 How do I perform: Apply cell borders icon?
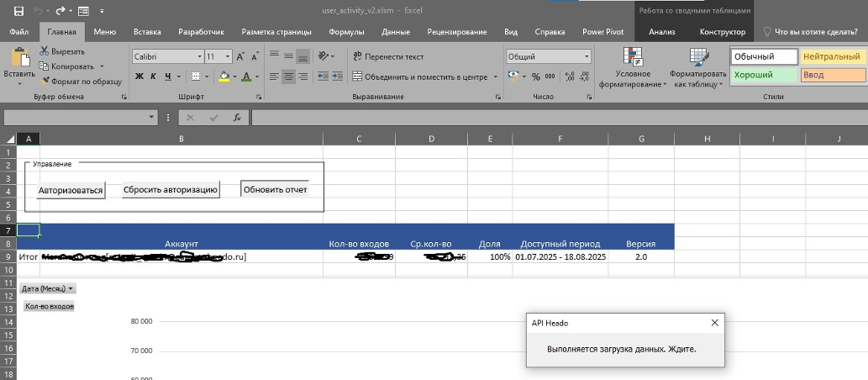[196, 76]
